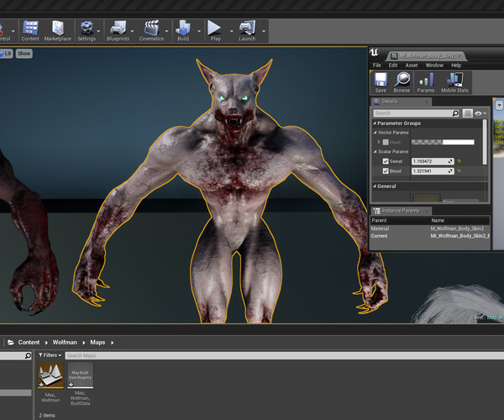504x420 pixels.
Task: Open the Content browser toolbar button
Action: (30, 31)
